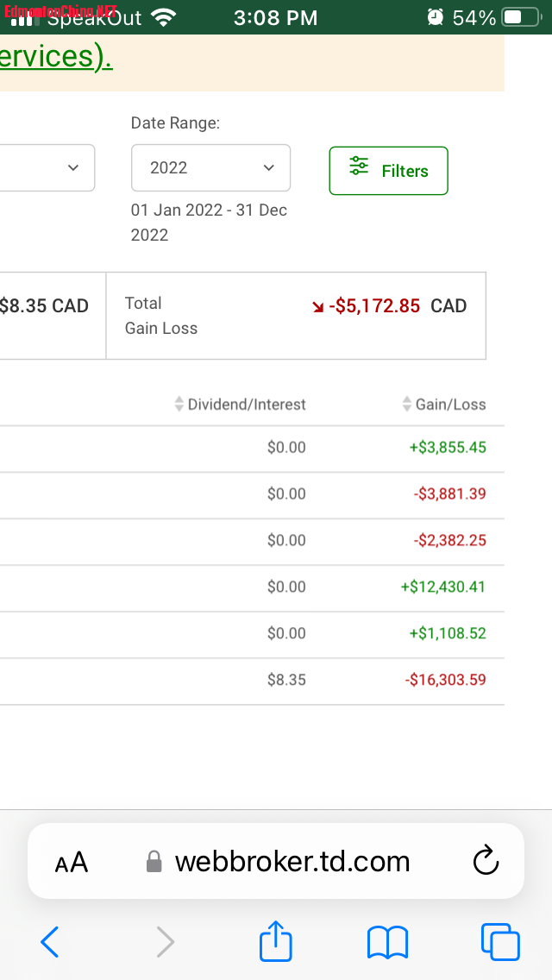This screenshot has width=552, height=980.
Task: Expand the partially visible left dropdown
Action: point(47,167)
